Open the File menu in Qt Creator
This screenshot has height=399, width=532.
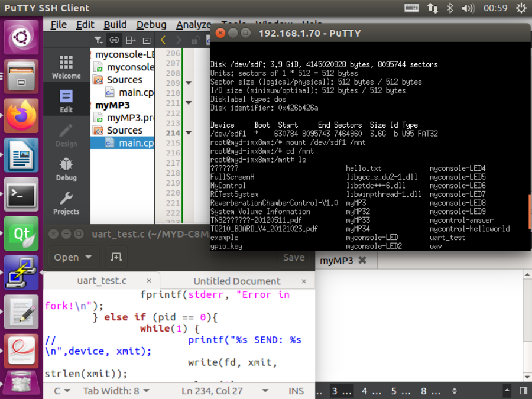[x=59, y=24]
